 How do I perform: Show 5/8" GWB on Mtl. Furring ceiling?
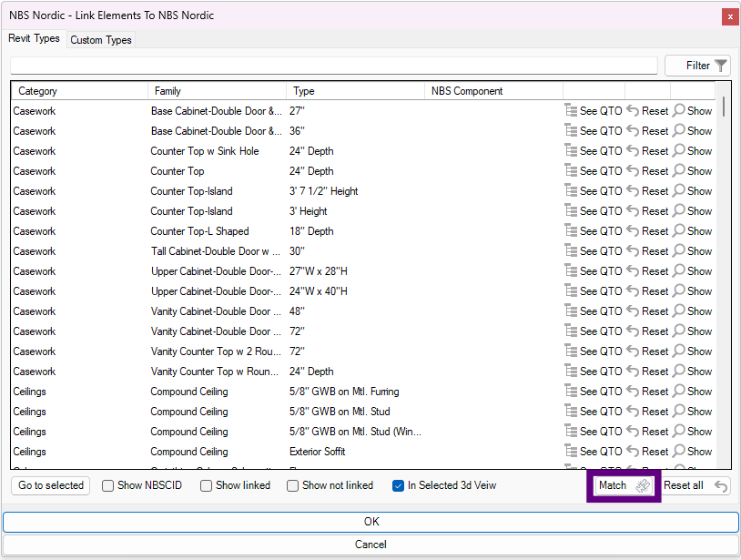693,392
